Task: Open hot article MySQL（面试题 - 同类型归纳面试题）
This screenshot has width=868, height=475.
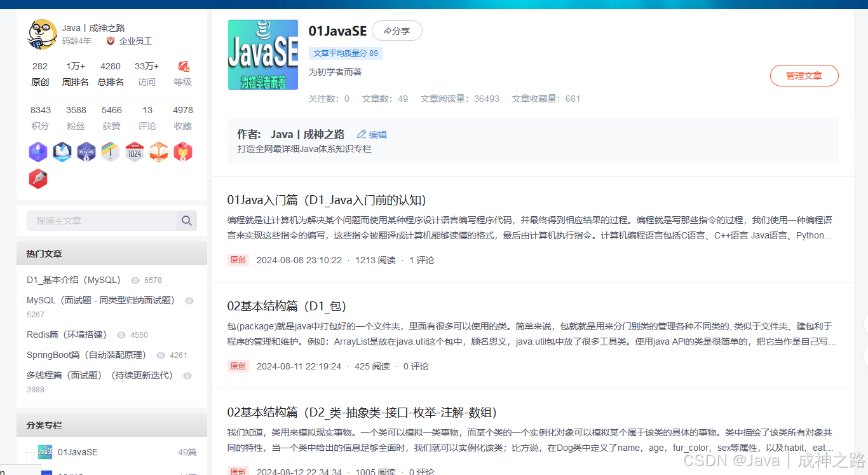Action: click(x=100, y=300)
